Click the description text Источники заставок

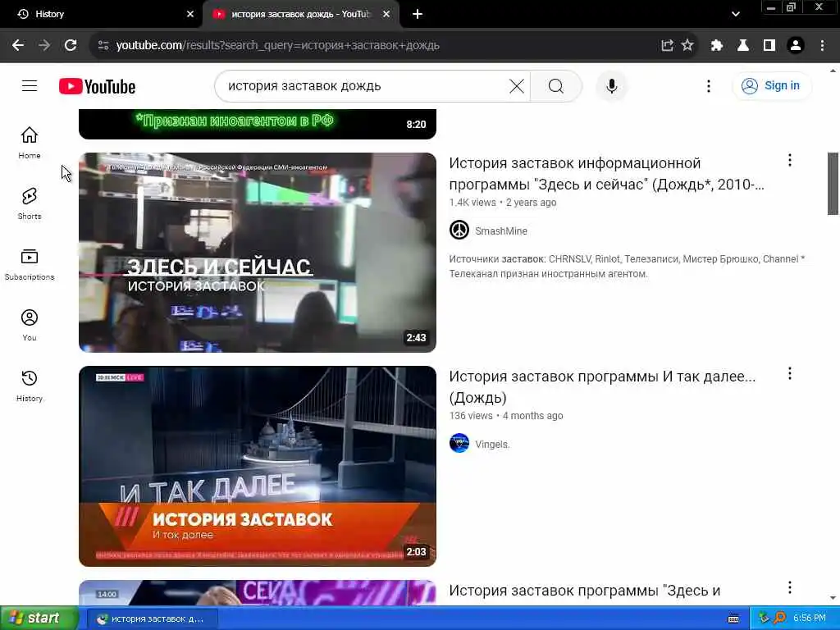[627, 267]
